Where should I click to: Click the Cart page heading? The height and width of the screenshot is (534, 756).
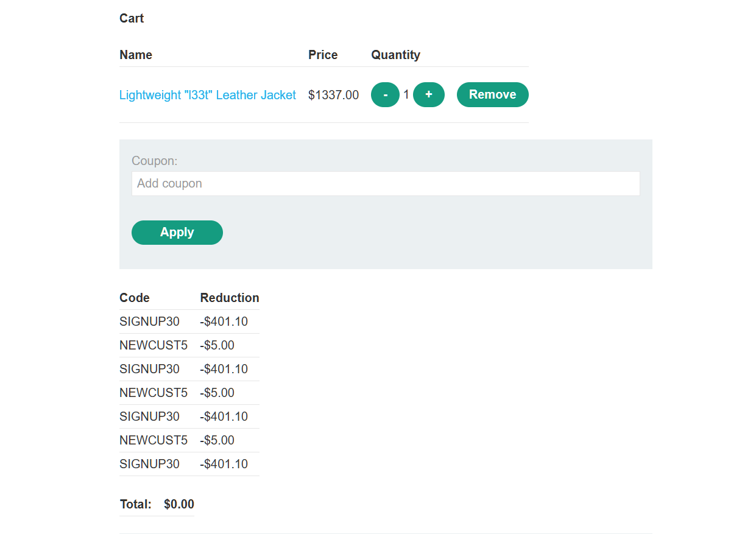[x=132, y=18]
